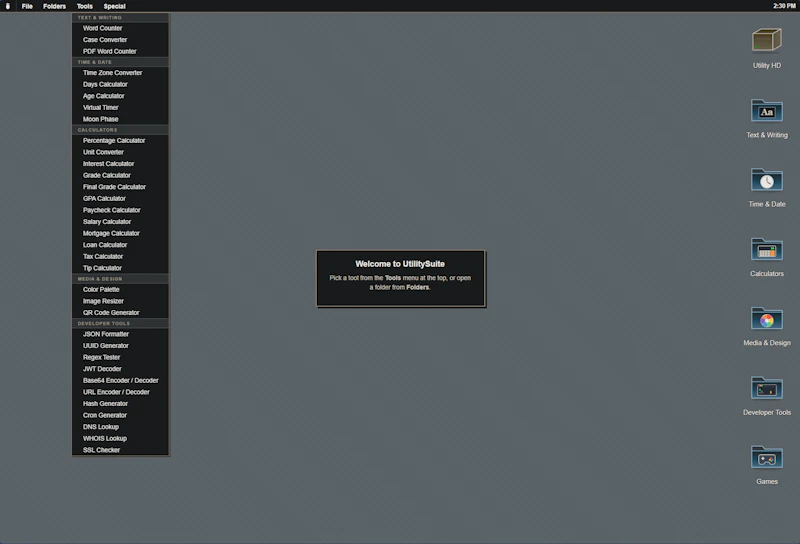Open Moon Phase tool
This screenshot has height=544, width=800.
pyautogui.click(x=120, y=119)
